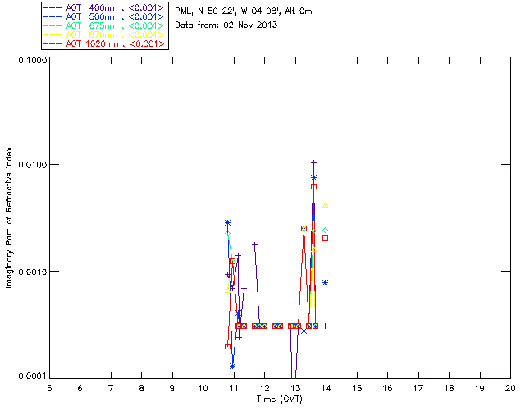
Task: Click the x-axis tick label 20
Action: (510, 388)
